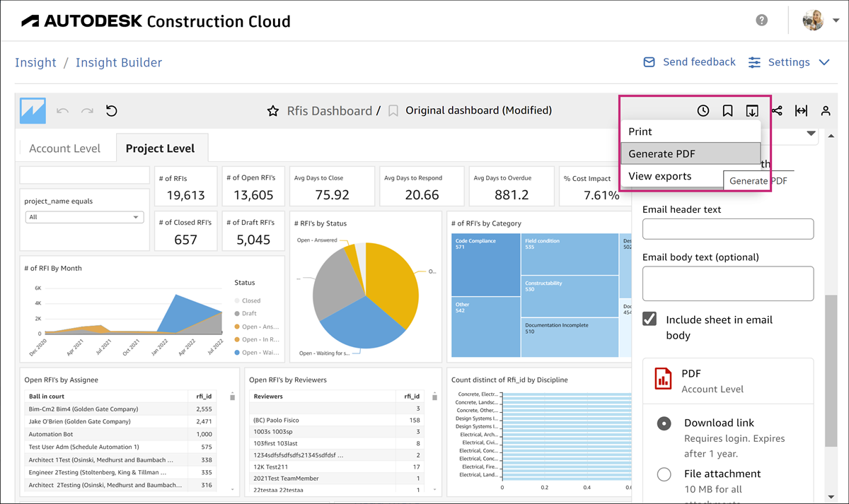The image size is (849, 504).
Task: Click the bookmarks icon in toolbar
Action: pyautogui.click(x=727, y=111)
